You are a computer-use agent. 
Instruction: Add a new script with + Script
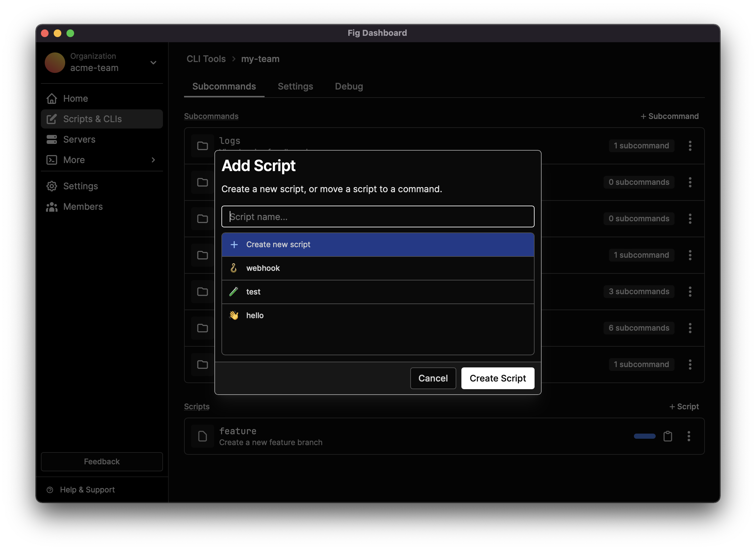coord(684,406)
